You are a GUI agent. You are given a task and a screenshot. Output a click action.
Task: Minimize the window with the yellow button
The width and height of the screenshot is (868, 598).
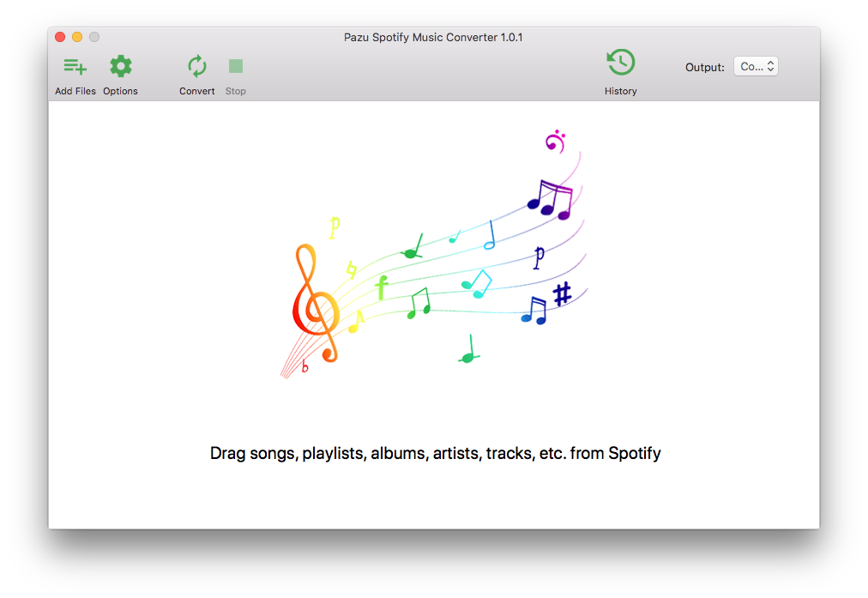coord(77,37)
